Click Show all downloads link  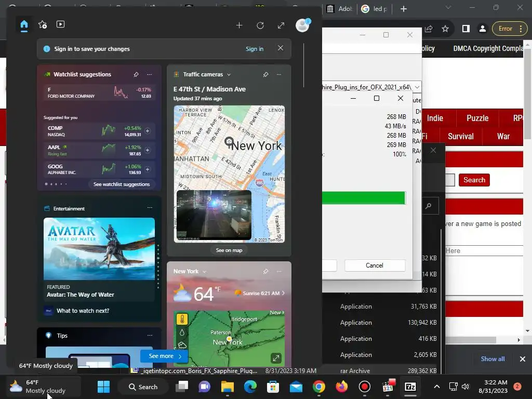[493, 359]
